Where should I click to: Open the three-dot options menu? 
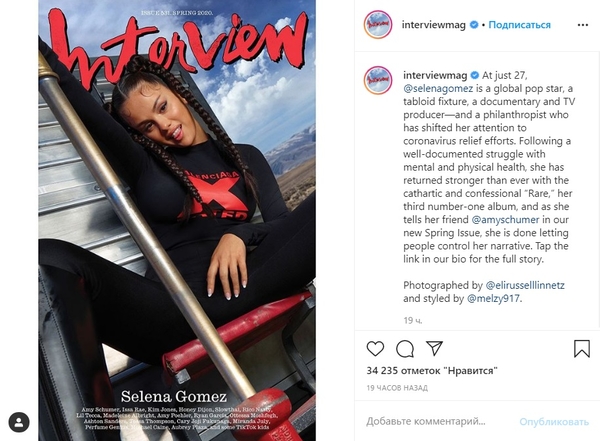[583, 25]
